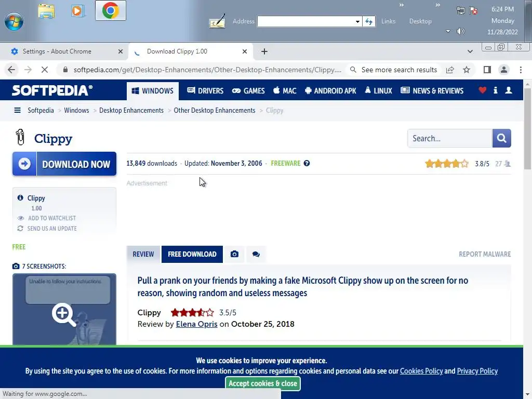Expand the Links toolbar chevron
Viewport: 532px width, 399px height.
coord(402,5)
